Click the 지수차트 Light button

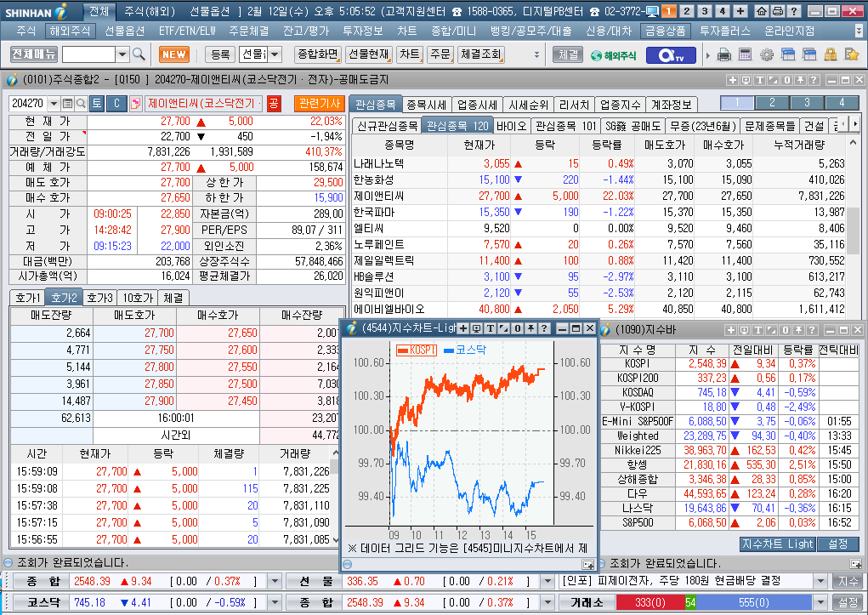click(777, 544)
